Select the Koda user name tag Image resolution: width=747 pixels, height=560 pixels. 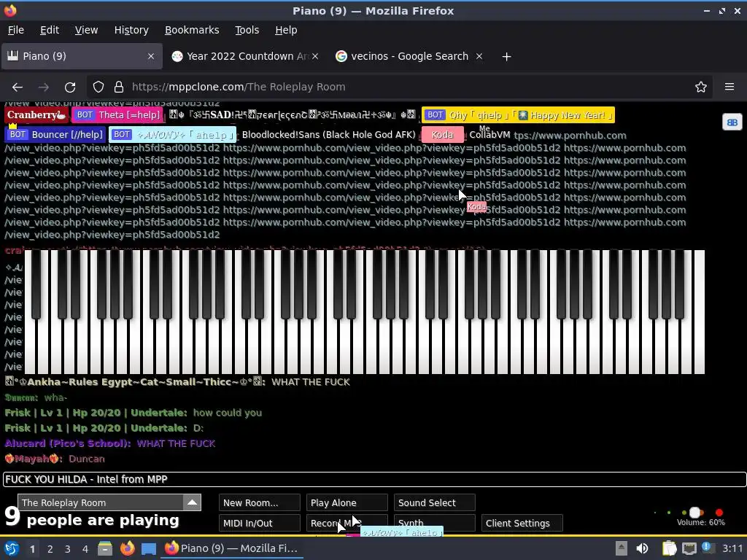pos(442,135)
